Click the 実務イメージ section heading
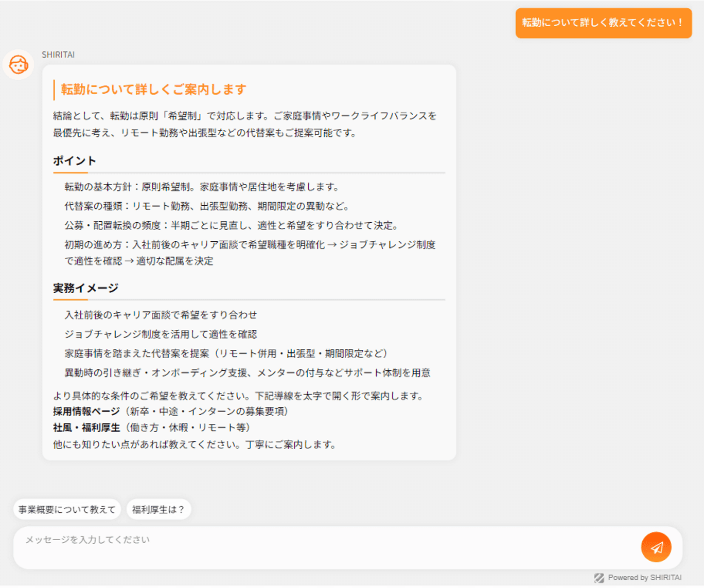The height and width of the screenshot is (588, 704). pyautogui.click(x=84, y=288)
